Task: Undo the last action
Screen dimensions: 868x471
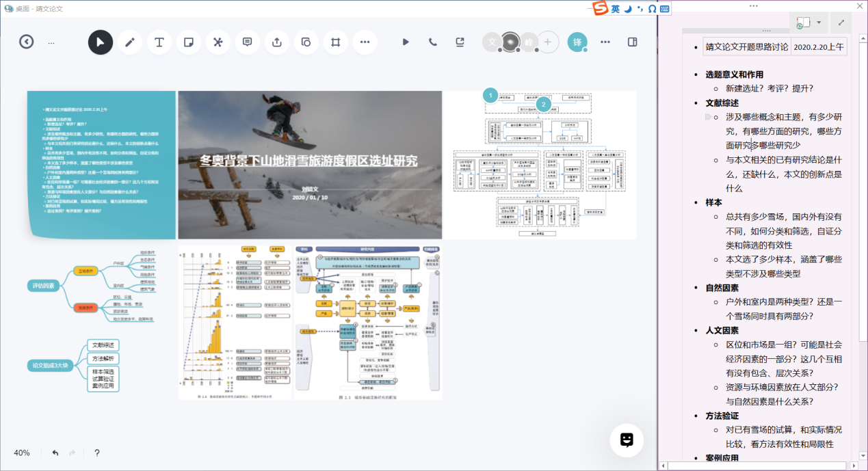Action: 55,453
